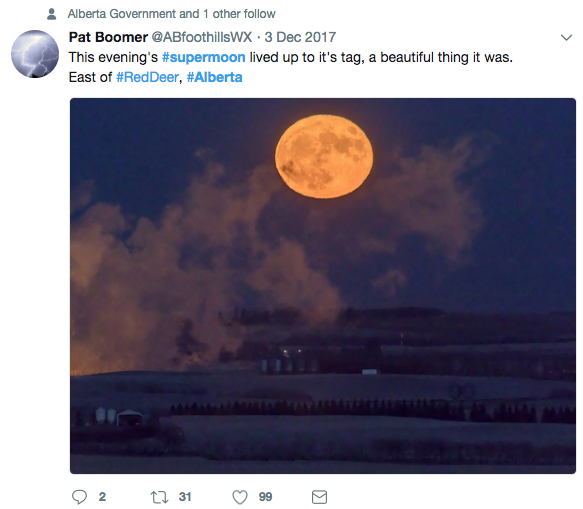Open the #RedDeer hashtag

(x=148, y=77)
